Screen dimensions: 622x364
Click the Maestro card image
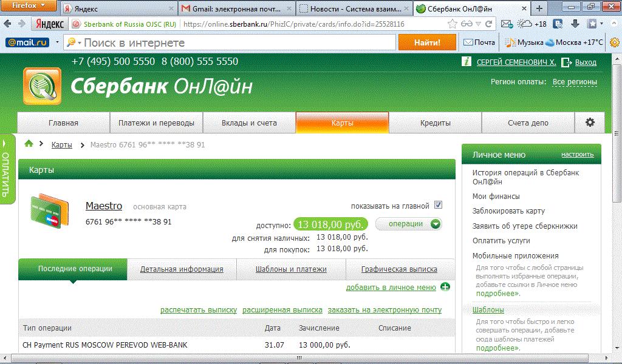click(50, 211)
